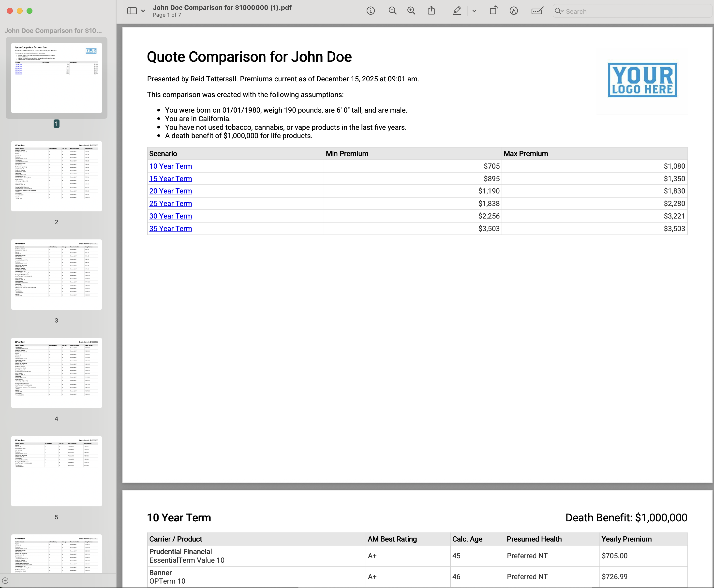The image size is (714, 588).
Task: Select page 3 thumbnail in sidebar
Action: [56, 275]
